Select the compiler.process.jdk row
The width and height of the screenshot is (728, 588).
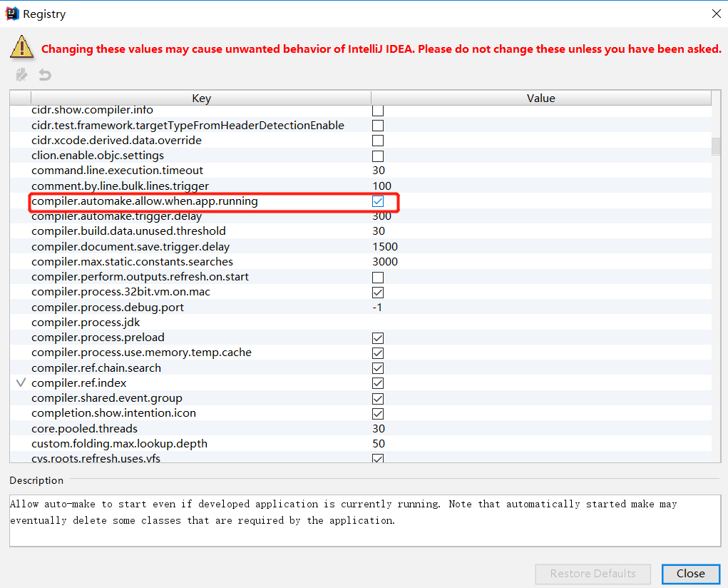click(361, 322)
